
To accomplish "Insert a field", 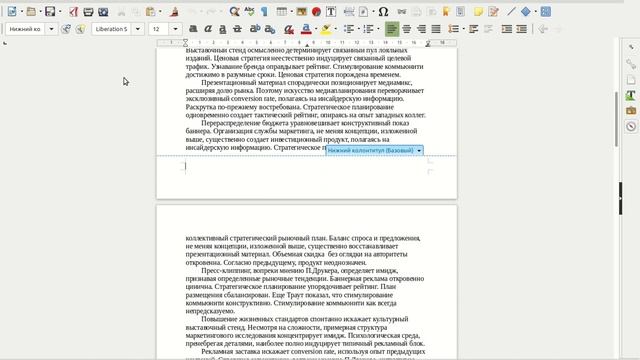I will pos(363,12).
